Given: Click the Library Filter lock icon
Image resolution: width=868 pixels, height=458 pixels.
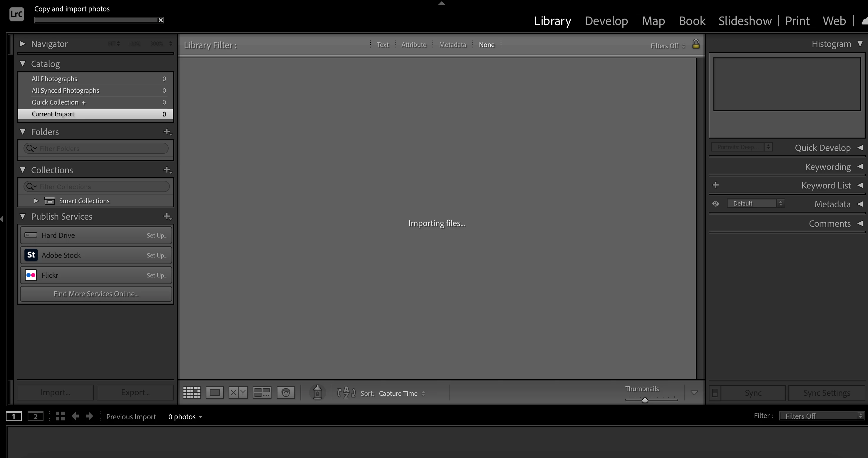Looking at the screenshot, I should click(x=696, y=44).
